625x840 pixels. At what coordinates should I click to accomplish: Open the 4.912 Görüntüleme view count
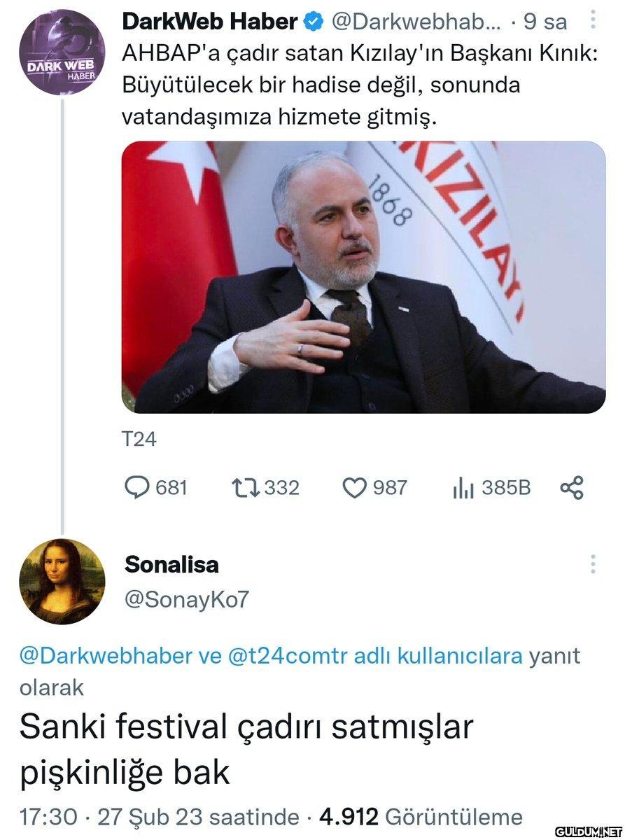coord(421,817)
